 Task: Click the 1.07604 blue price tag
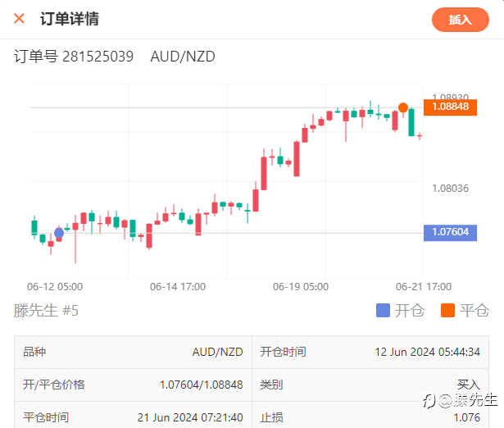pos(450,233)
